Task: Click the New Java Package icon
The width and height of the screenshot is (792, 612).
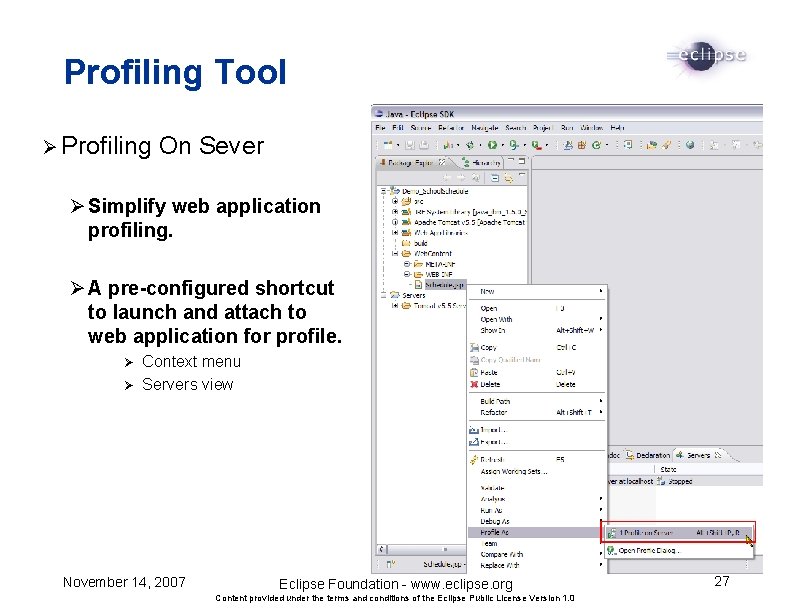Action: click(582, 145)
